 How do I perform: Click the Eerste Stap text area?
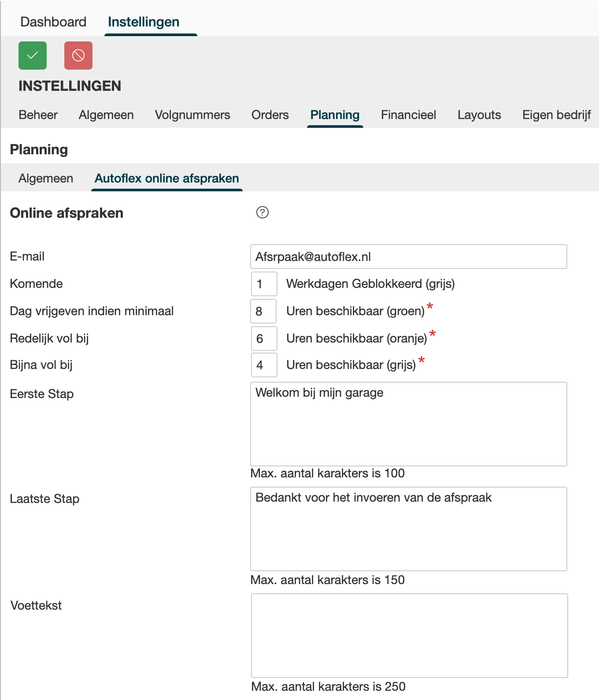(x=408, y=424)
